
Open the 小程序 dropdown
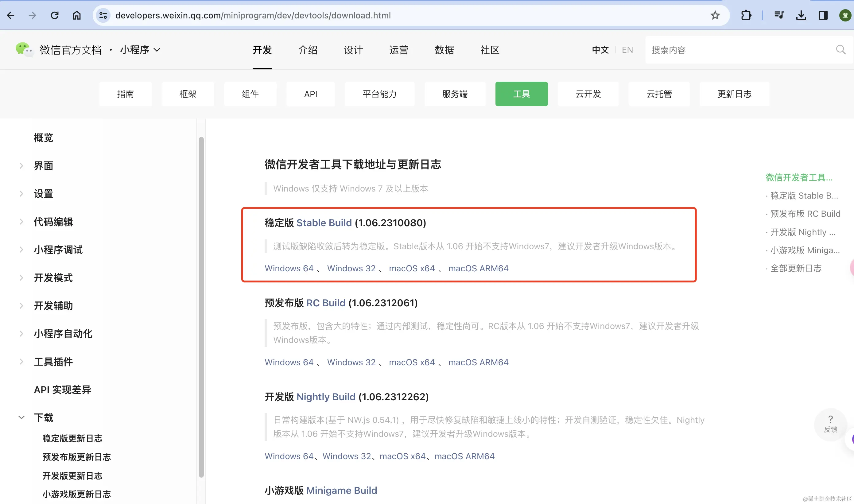click(140, 50)
